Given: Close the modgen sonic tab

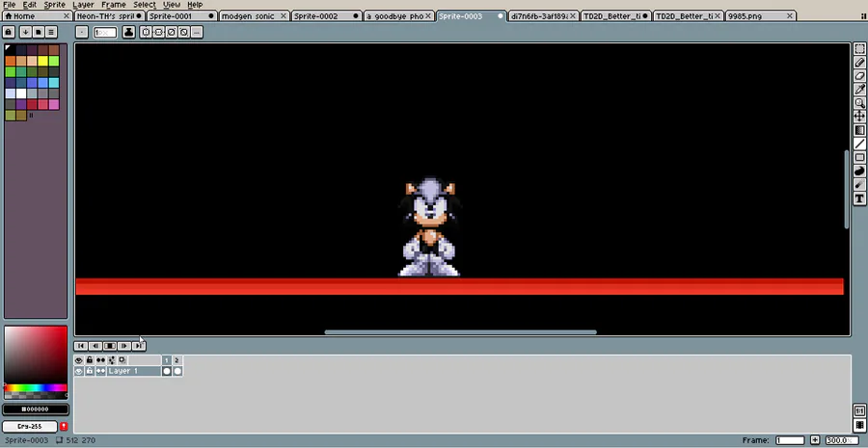Looking at the screenshot, I should pos(284,16).
